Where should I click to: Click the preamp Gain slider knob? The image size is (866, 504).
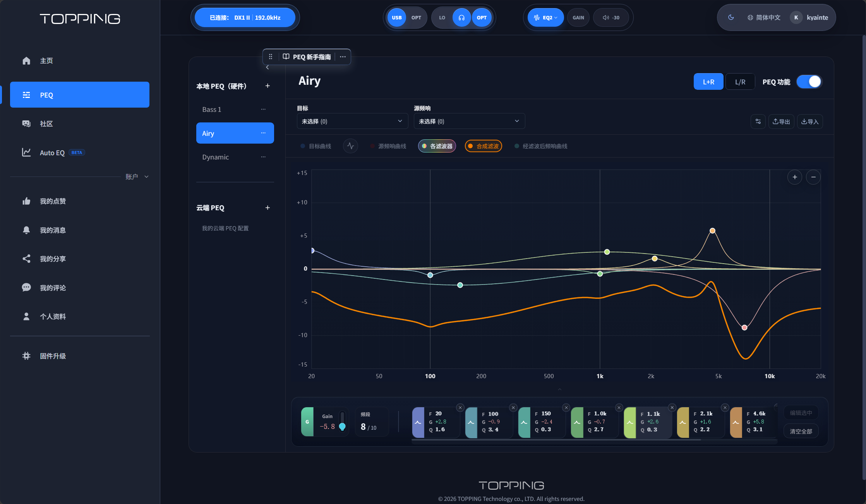pyautogui.click(x=342, y=427)
